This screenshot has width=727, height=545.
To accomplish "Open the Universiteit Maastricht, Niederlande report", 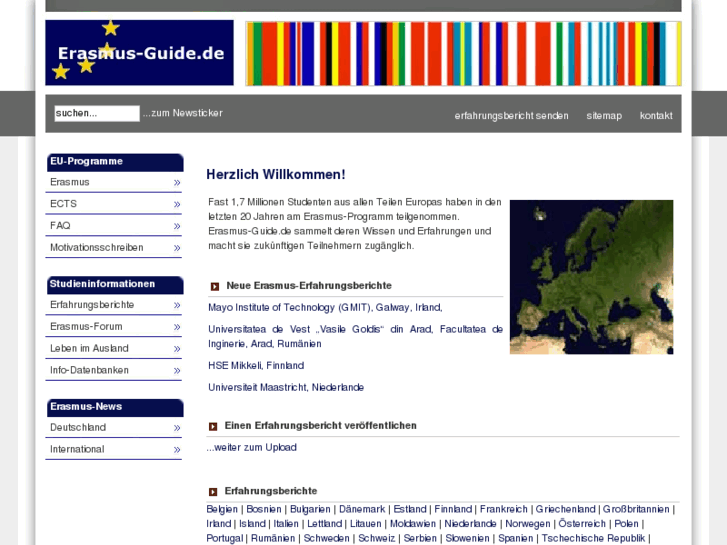I will (x=286, y=387).
